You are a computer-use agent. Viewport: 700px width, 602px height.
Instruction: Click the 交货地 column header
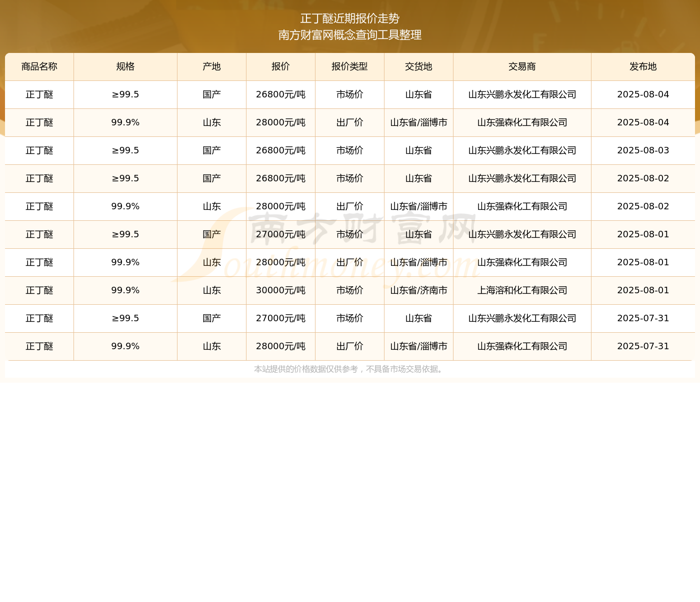[x=418, y=66]
